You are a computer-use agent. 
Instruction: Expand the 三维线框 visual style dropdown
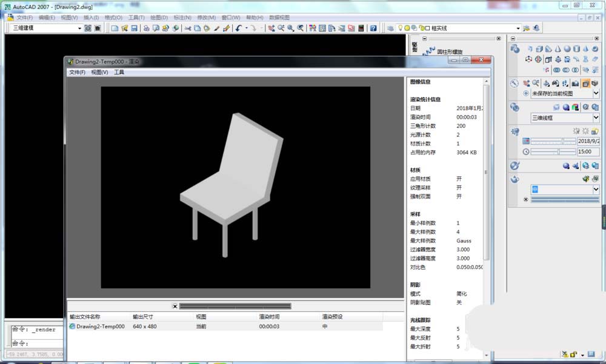tap(596, 117)
